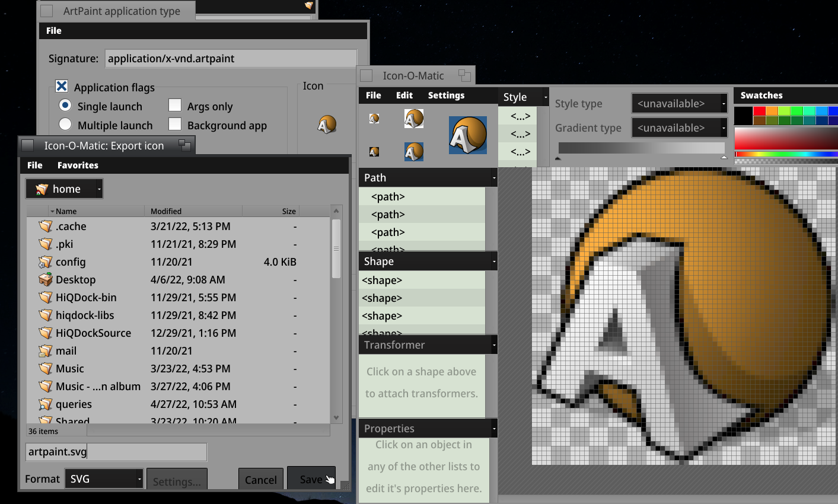
Task: Click the zoom button of Export icon window
Action: pyautogui.click(x=185, y=146)
